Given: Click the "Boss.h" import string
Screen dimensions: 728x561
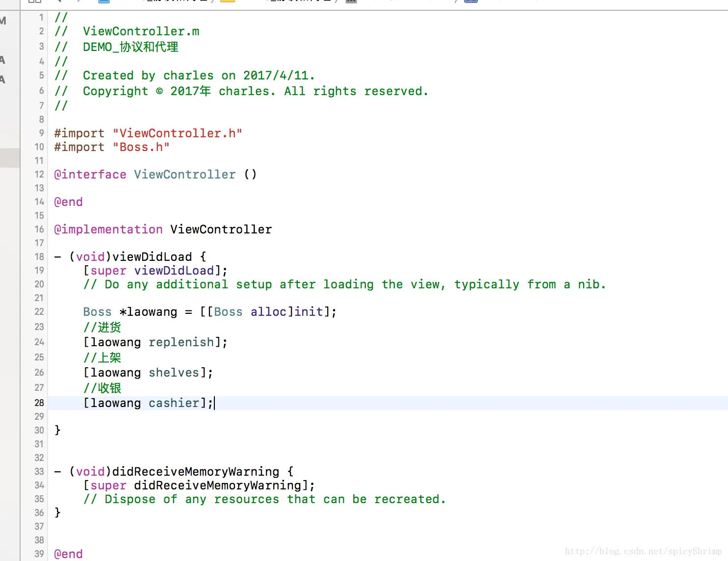Looking at the screenshot, I should 141,147.
